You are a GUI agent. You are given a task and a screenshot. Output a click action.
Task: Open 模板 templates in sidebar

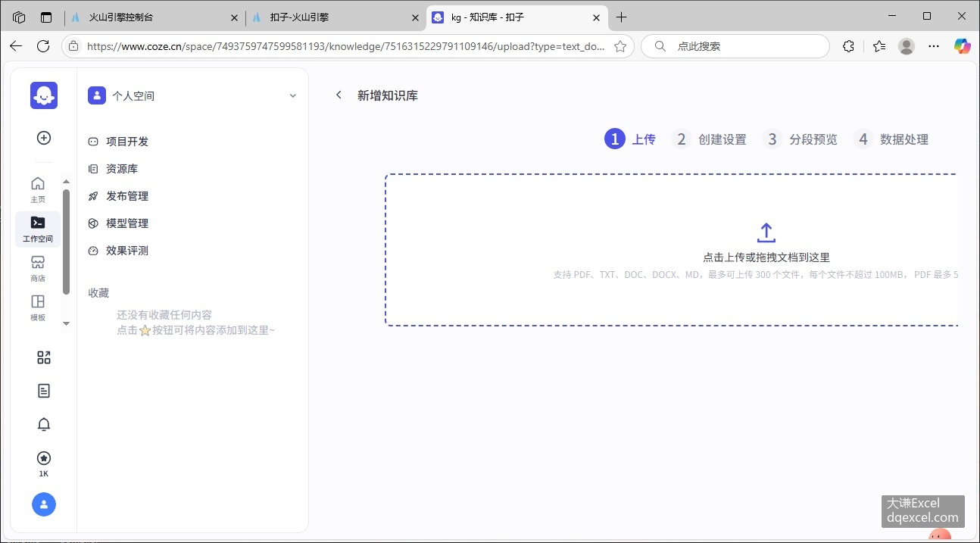click(x=38, y=307)
